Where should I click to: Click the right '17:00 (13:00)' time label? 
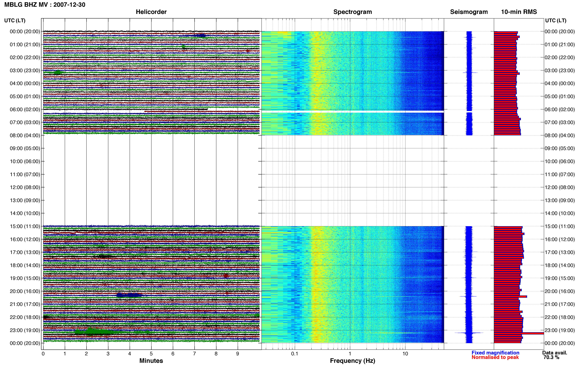(x=560, y=252)
